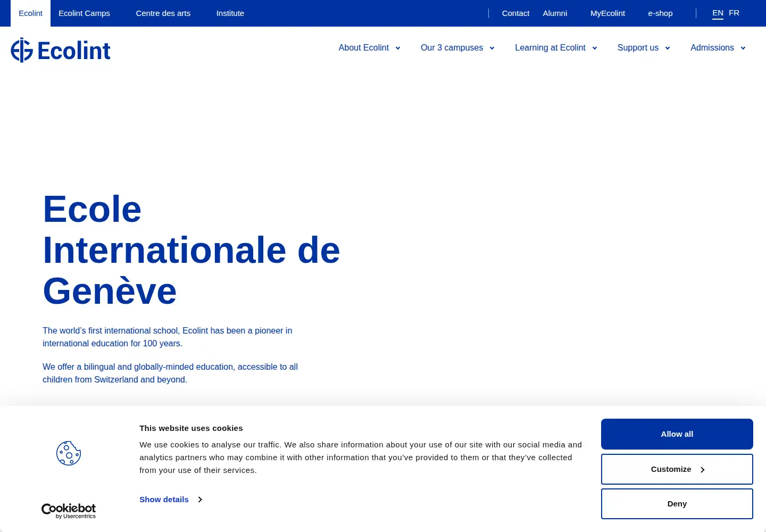
Task: Open the Admissions dropdown menu
Action: point(718,48)
